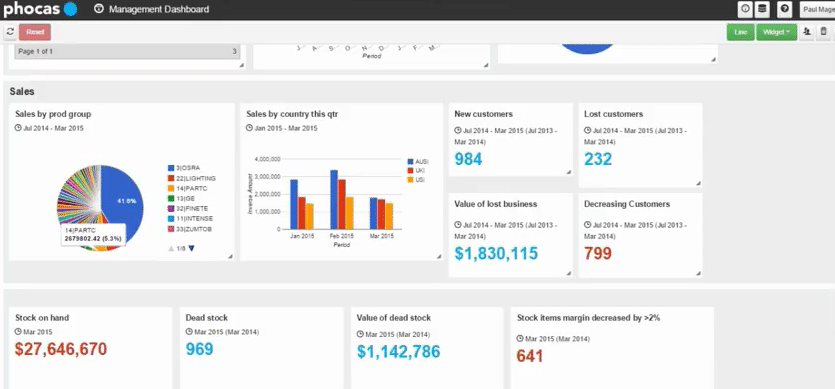Image resolution: width=835 pixels, height=389 pixels.
Task: Click the Lost customers value 232
Action: tap(598, 159)
